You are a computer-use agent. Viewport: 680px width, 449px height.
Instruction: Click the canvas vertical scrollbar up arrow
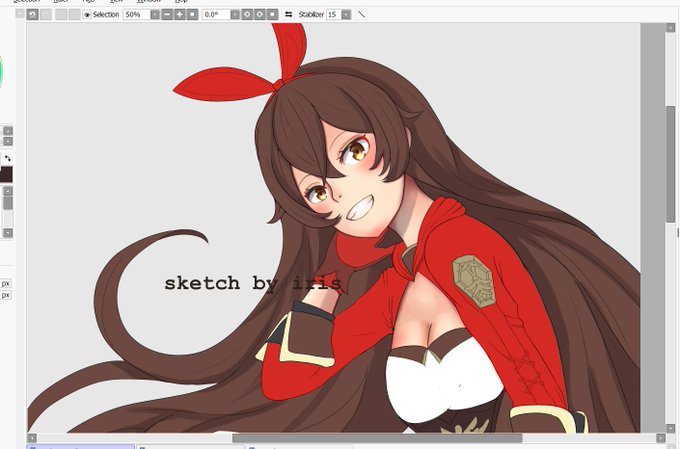pos(670,28)
